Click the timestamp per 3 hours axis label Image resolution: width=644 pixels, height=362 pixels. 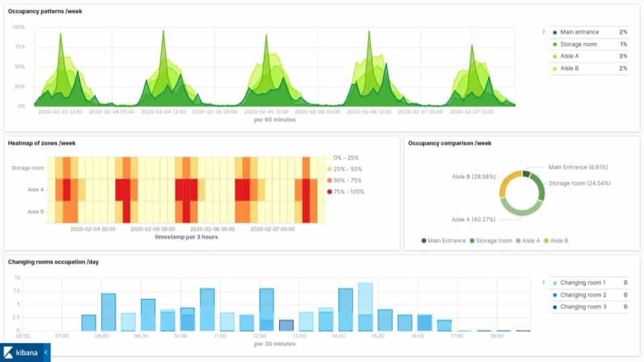point(186,237)
